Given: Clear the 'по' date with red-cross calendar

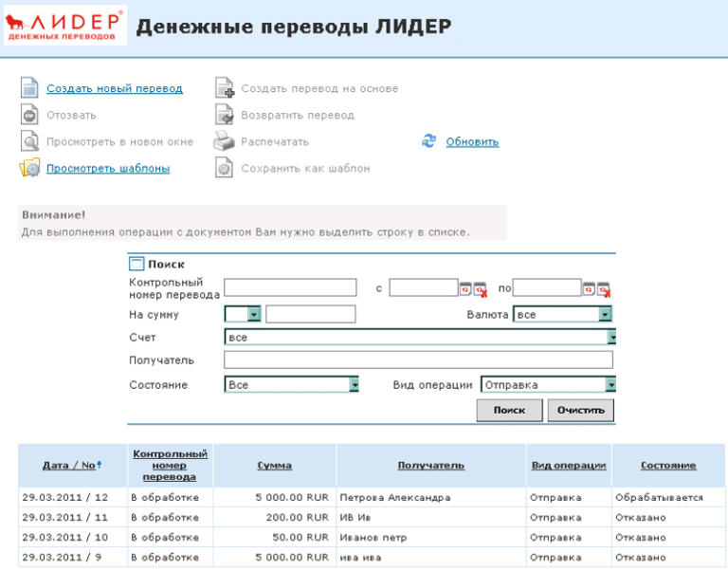Looking at the screenshot, I should (x=604, y=289).
